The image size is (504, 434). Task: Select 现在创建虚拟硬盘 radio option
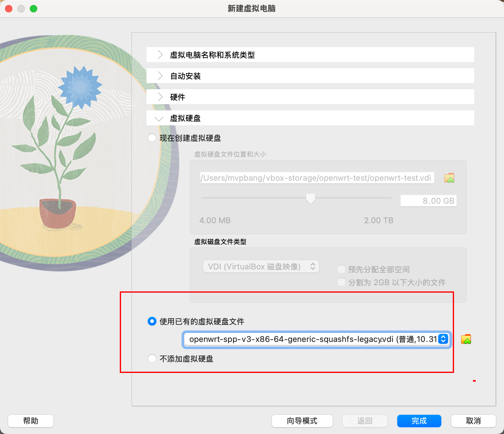click(152, 138)
